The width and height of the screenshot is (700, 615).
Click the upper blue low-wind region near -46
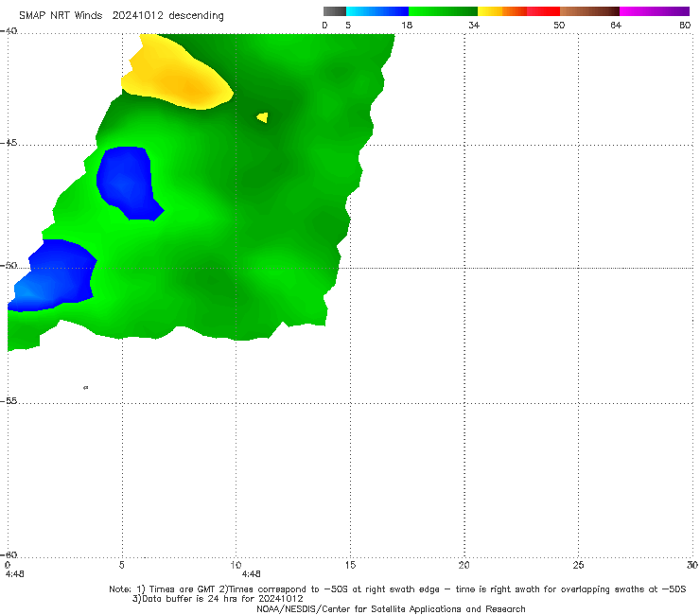tap(129, 184)
